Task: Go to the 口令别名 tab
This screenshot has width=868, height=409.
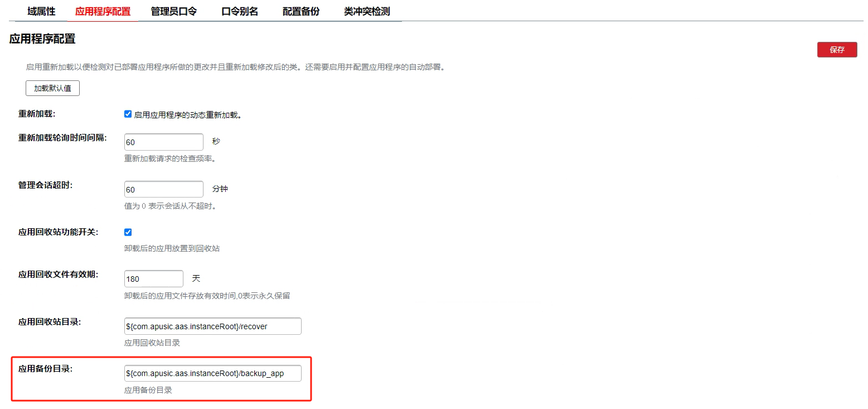Action: coord(240,11)
